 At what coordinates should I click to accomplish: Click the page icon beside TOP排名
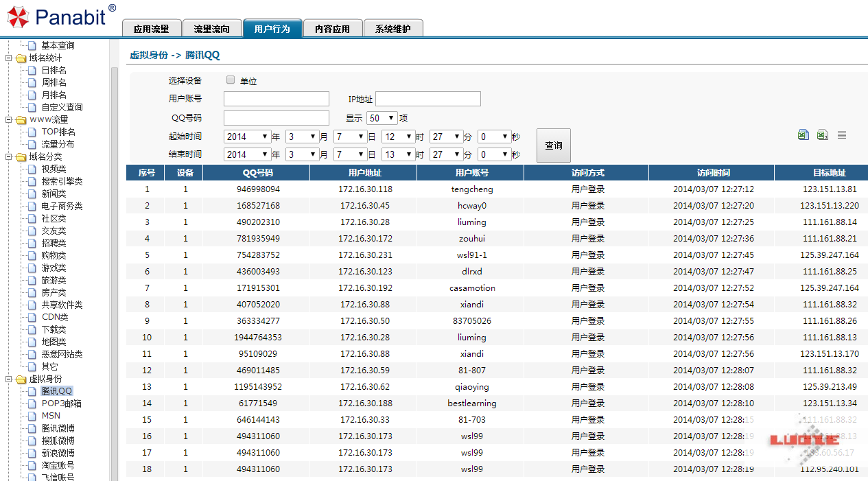[32, 132]
